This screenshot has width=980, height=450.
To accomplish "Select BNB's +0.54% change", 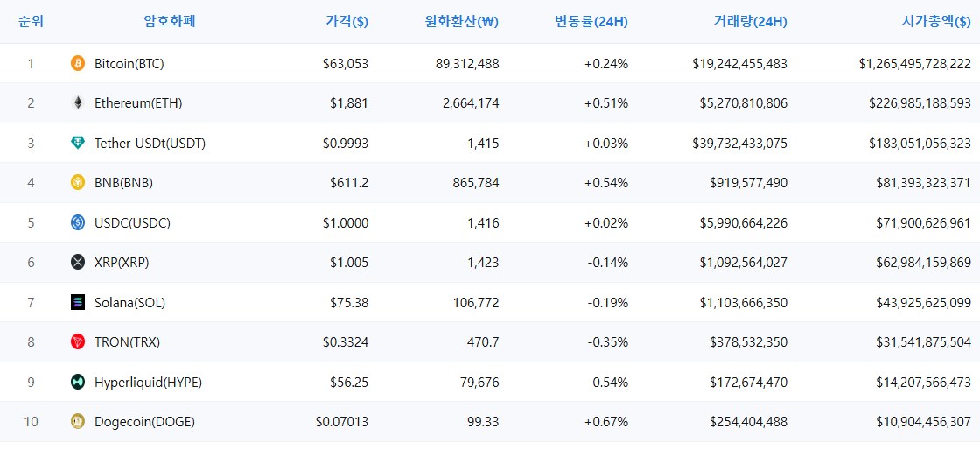I will (x=606, y=182).
